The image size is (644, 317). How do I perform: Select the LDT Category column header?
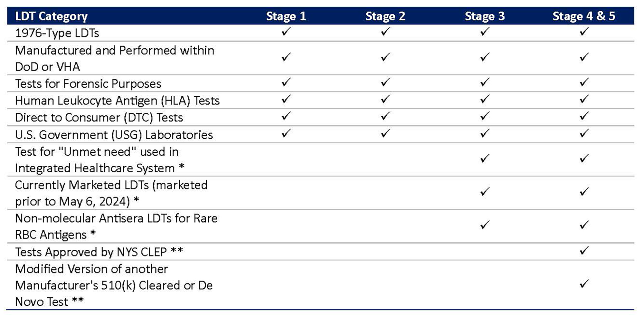click(52, 16)
